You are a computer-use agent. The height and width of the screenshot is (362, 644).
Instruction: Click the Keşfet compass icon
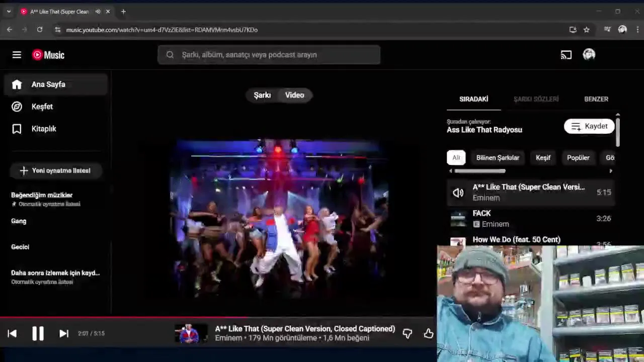17,107
